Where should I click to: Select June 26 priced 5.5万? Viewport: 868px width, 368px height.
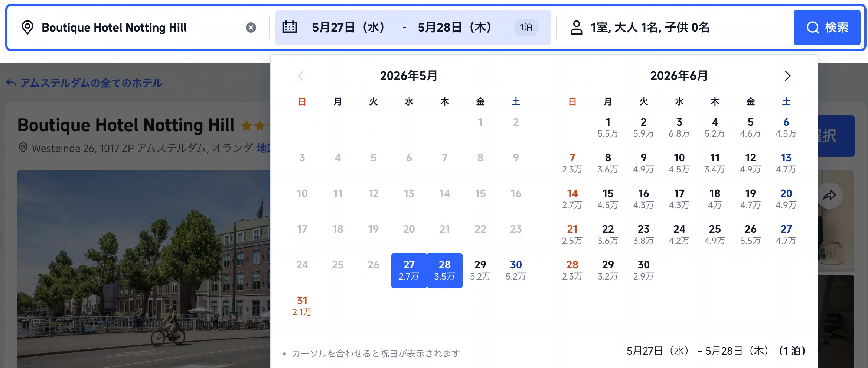751,235
